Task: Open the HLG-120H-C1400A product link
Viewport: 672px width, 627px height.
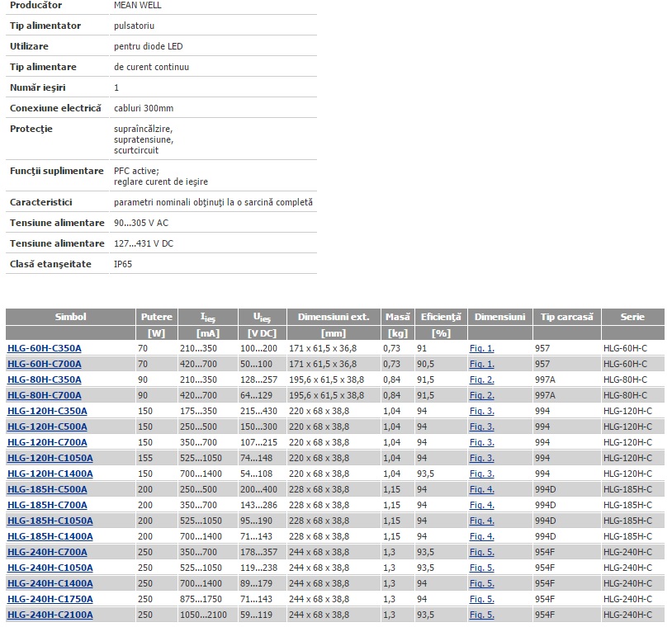Action: click(50, 474)
